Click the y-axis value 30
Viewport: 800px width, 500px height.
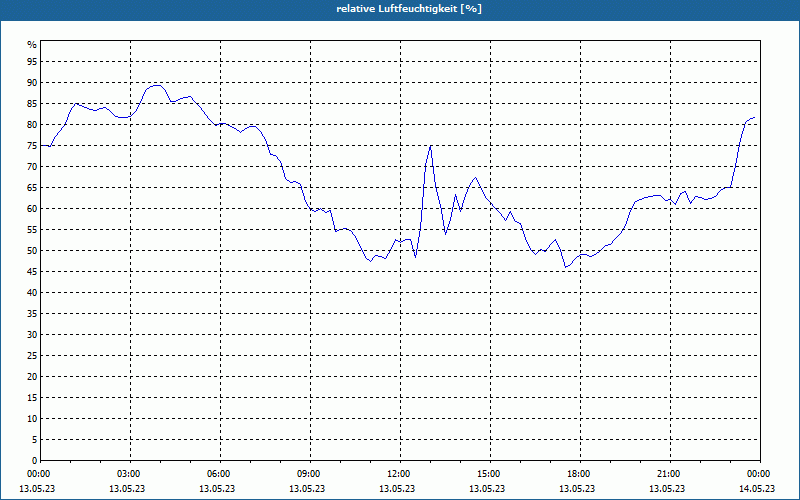(x=32, y=335)
